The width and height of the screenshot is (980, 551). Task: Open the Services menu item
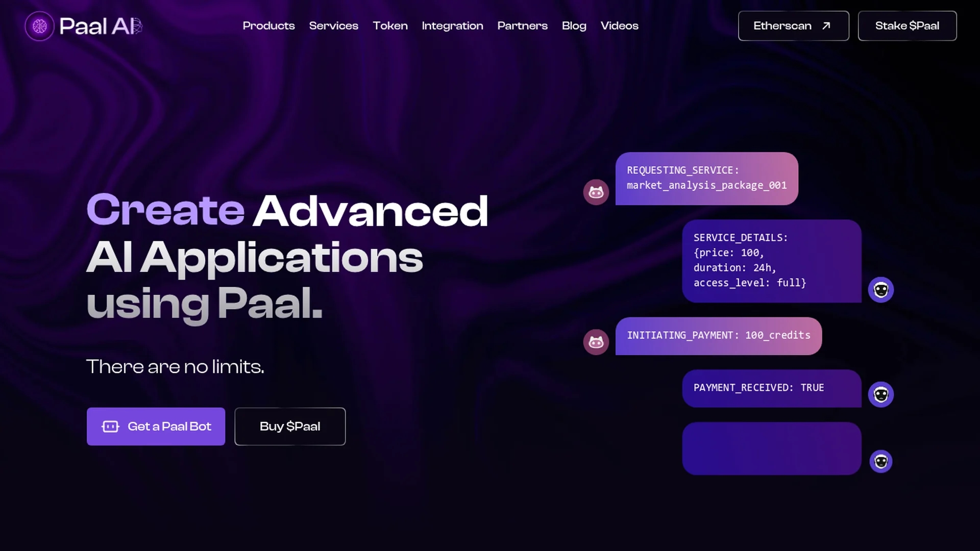click(333, 26)
